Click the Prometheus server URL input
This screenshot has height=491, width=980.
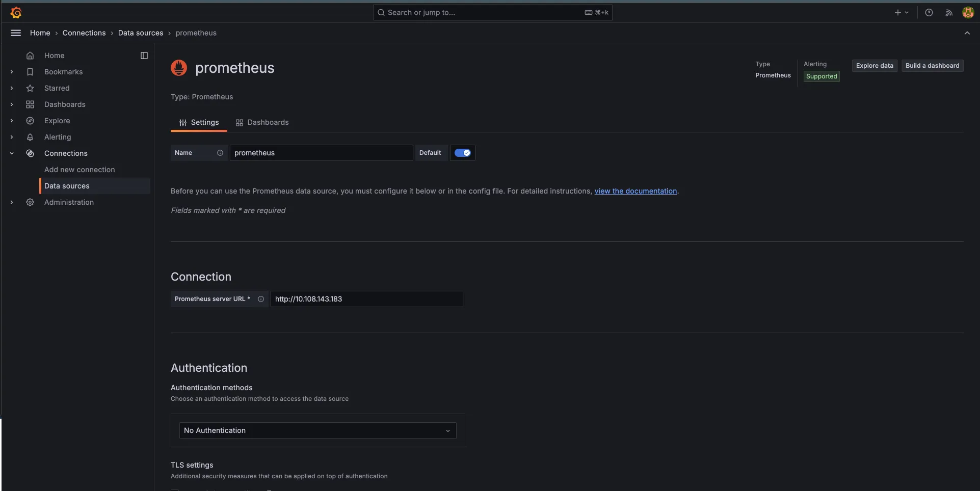tap(366, 299)
